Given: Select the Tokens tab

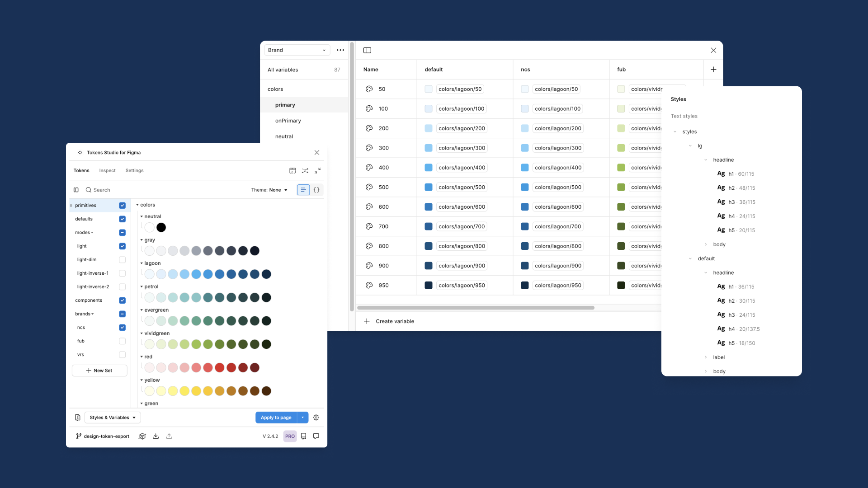Looking at the screenshot, I should (x=81, y=171).
